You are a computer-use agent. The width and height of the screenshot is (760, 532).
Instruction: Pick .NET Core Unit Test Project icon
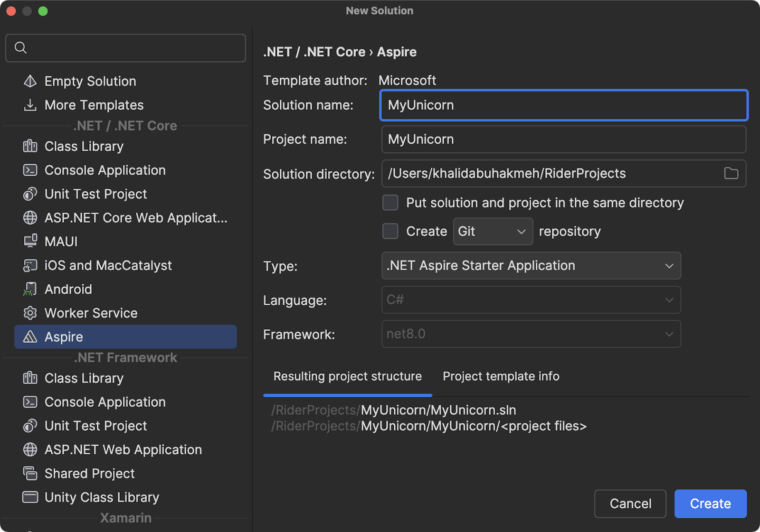[x=30, y=194]
